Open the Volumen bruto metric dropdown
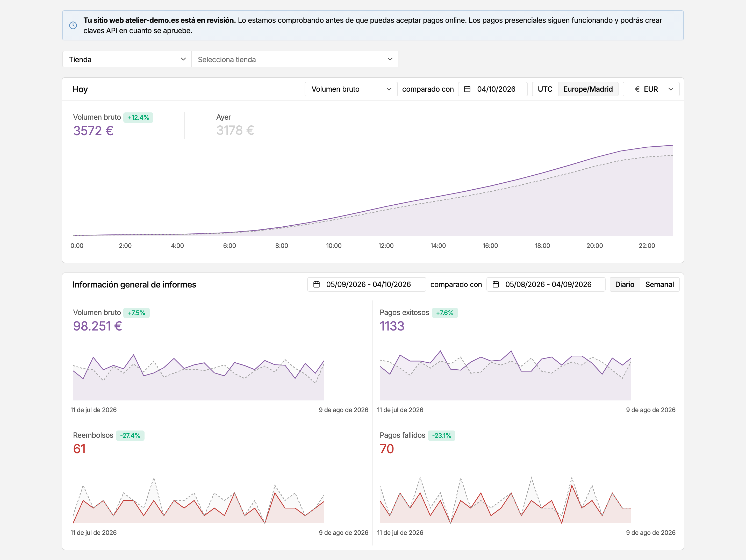Viewport: 746px width, 560px height. pyautogui.click(x=351, y=89)
